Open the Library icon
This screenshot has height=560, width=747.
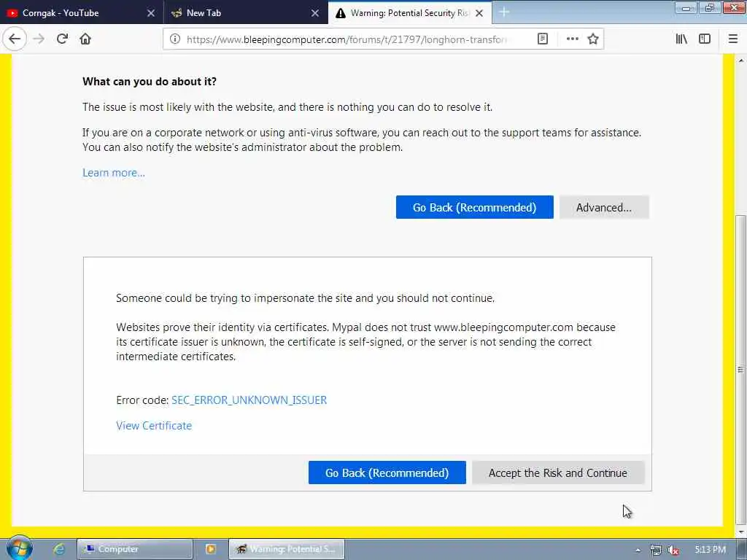pos(681,39)
